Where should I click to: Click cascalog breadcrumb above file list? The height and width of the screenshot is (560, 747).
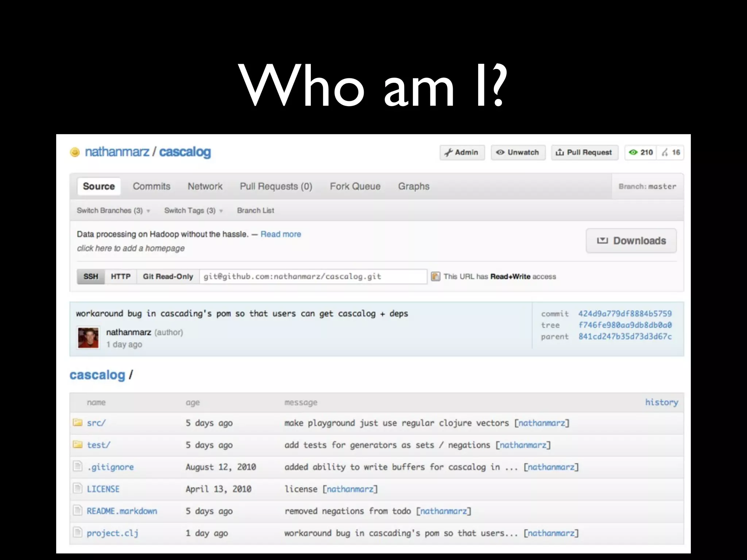tap(97, 375)
